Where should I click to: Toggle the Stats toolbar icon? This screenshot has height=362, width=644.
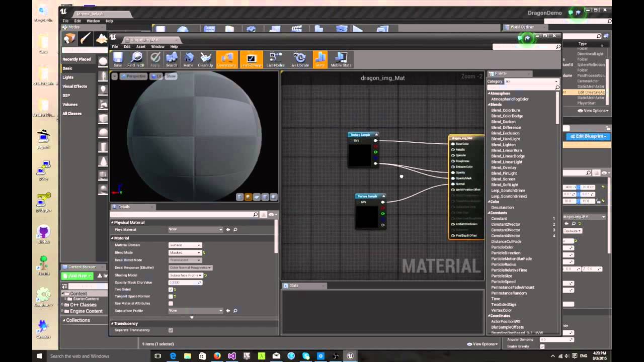319,59
